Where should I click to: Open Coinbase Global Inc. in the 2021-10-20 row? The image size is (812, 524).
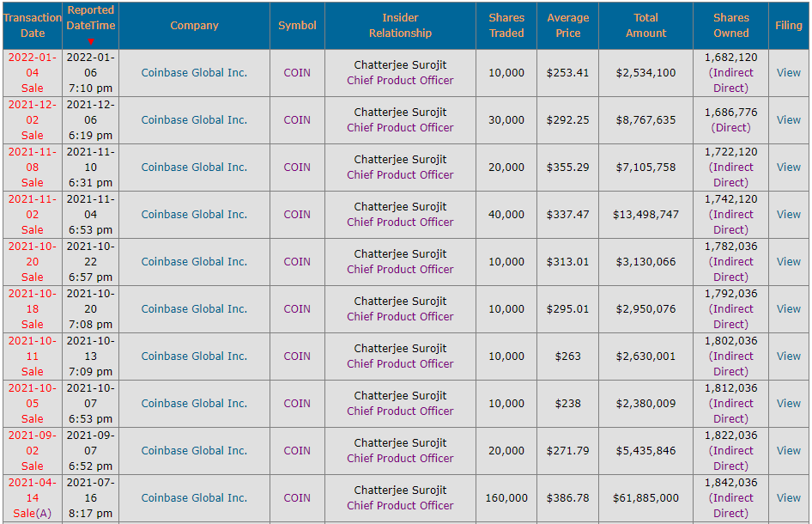194,262
